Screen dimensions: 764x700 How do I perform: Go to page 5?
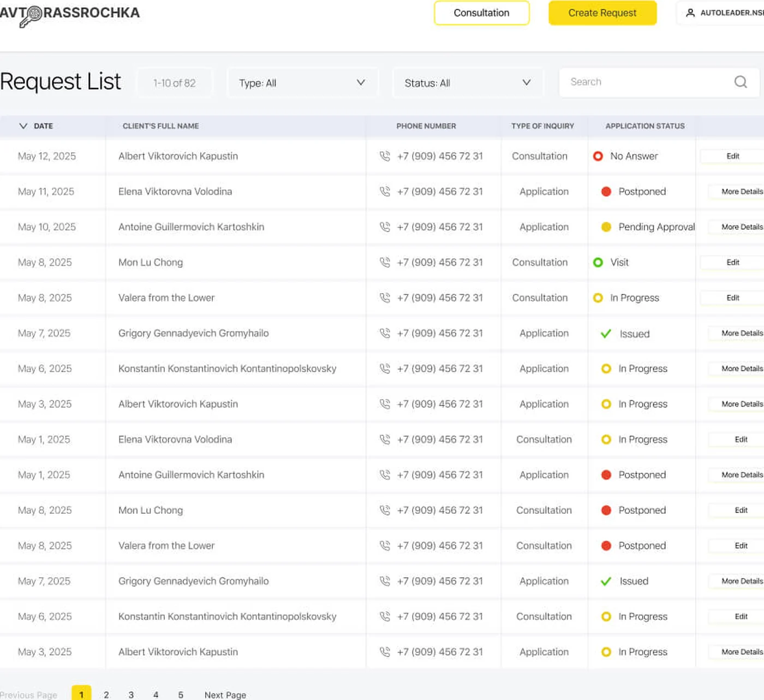coord(181,695)
